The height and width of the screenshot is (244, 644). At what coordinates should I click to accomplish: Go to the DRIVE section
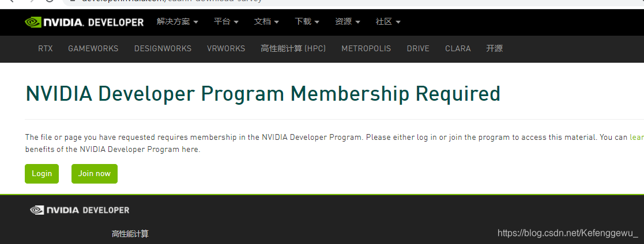coord(418,48)
